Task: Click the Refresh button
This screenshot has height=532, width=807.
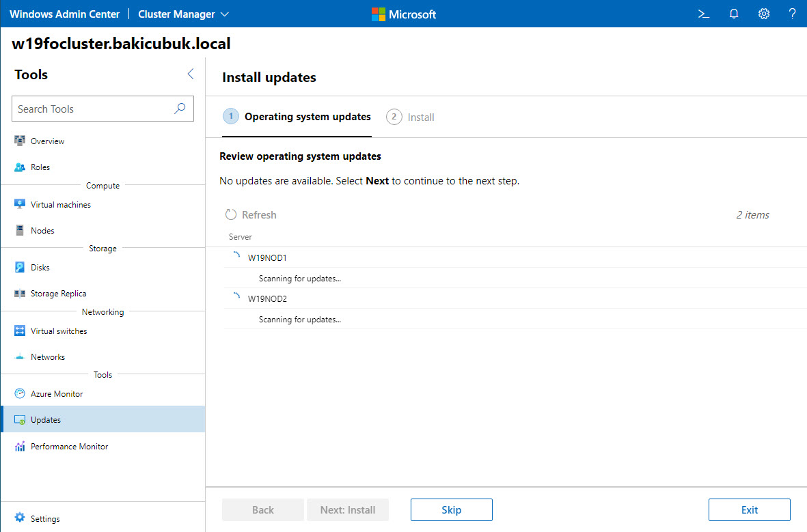Action: click(251, 215)
